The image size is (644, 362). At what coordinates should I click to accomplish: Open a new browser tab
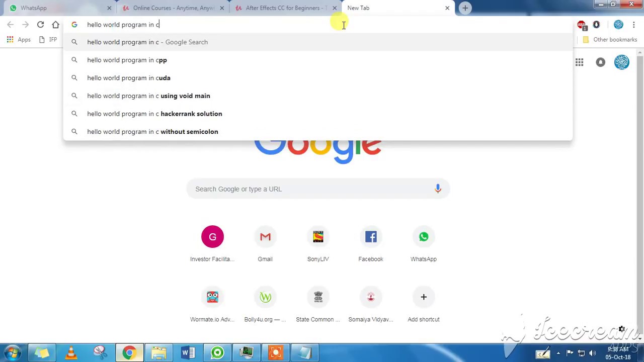click(465, 8)
